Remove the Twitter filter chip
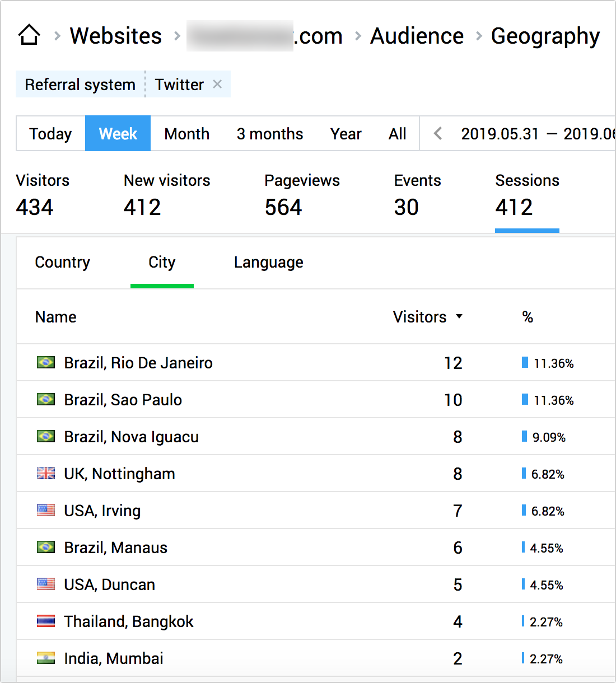616x683 pixels. click(218, 84)
